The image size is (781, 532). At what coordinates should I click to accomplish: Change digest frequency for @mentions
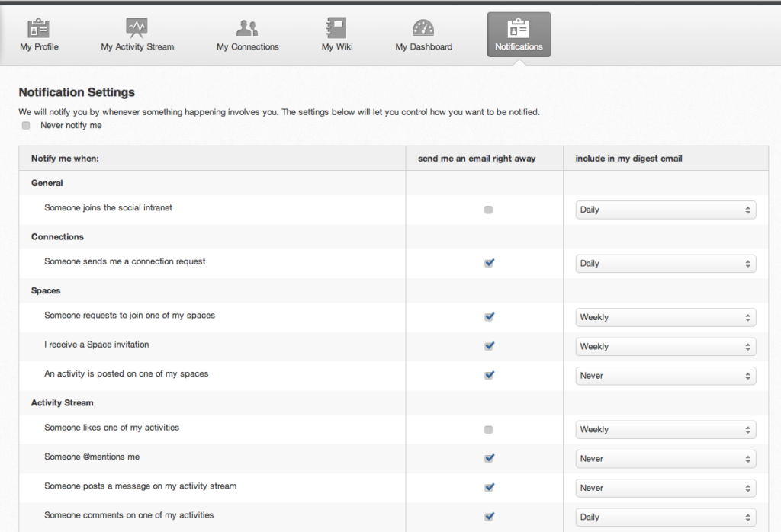pyautogui.click(x=665, y=459)
